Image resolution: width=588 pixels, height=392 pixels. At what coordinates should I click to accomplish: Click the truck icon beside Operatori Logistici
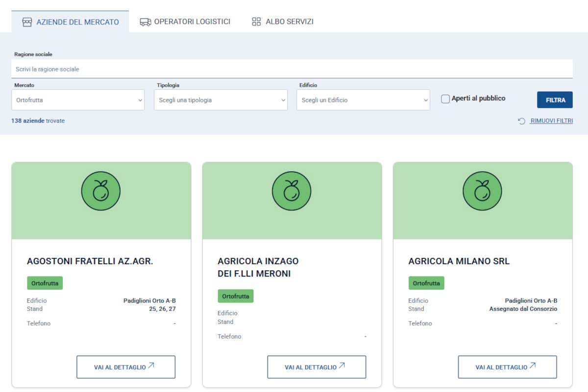[x=145, y=22]
